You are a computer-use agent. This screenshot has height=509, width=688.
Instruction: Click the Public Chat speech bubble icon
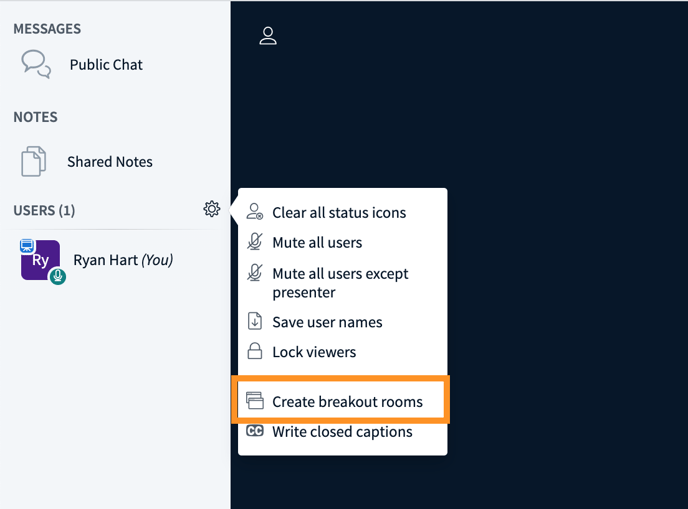36,64
